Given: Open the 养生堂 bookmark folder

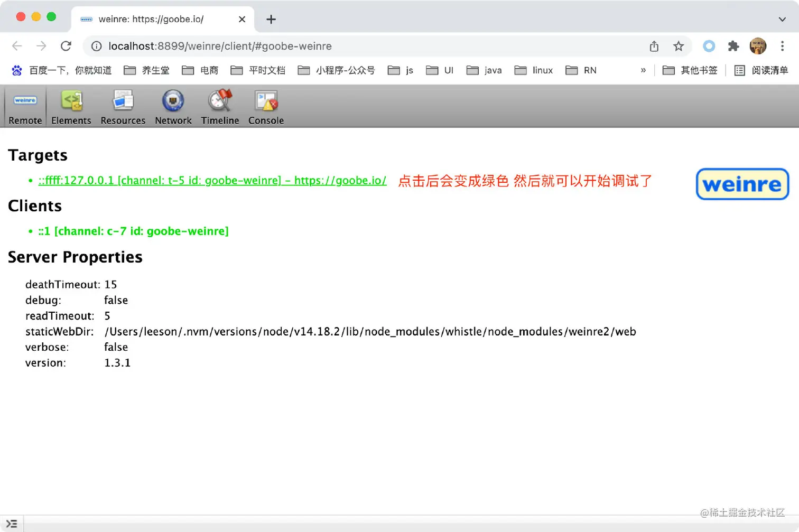Looking at the screenshot, I should point(146,70).
